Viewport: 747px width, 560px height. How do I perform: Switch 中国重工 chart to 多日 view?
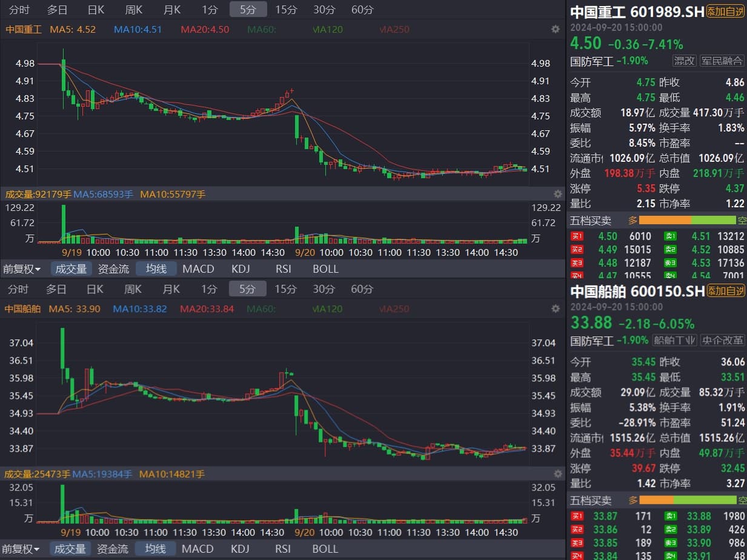click(x=57, y=10)
